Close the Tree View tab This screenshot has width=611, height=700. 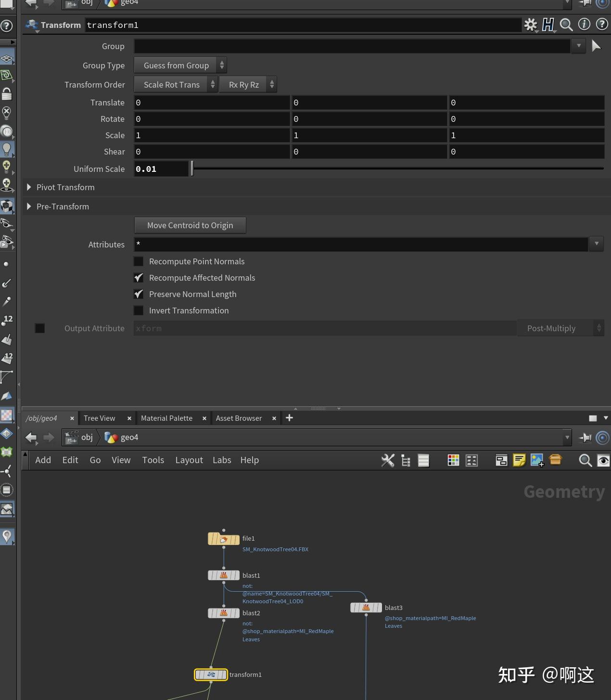tap(129, 418)
